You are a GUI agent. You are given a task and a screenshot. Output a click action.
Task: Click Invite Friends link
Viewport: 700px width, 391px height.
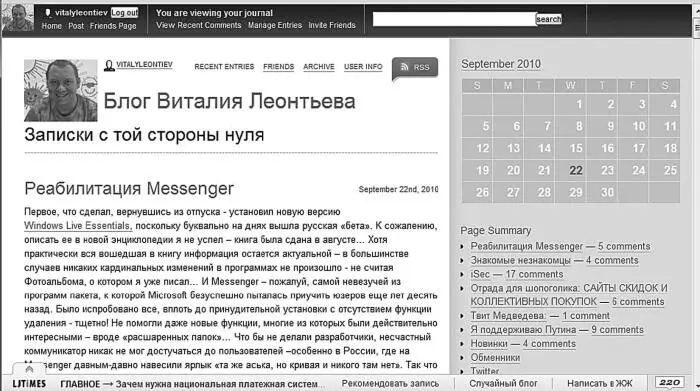[x=332, y=25]
